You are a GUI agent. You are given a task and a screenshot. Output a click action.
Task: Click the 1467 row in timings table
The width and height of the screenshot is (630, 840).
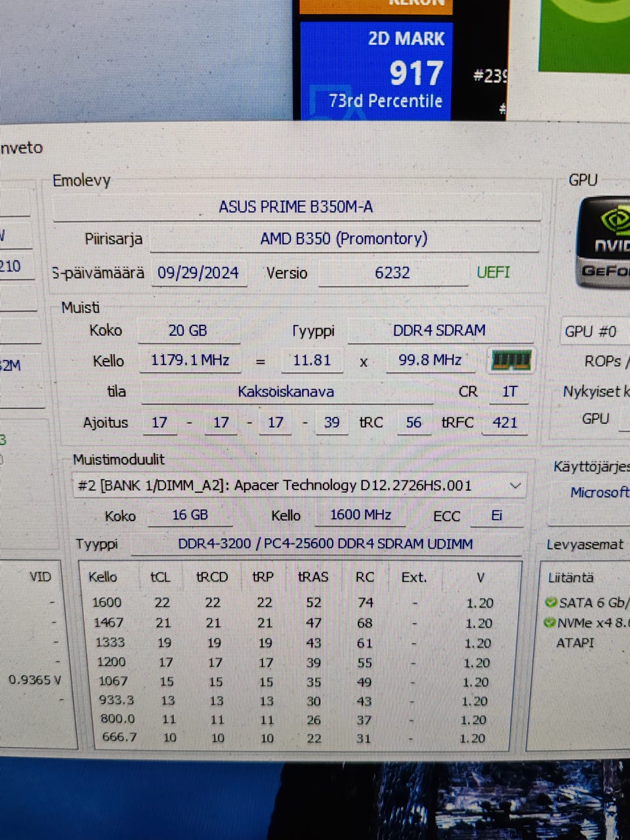point(293,623)
